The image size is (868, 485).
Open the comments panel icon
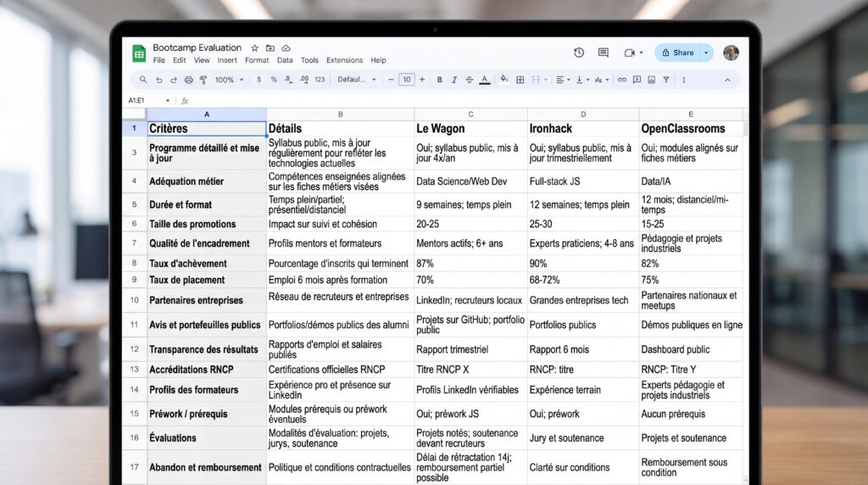[x=604, y=53]
